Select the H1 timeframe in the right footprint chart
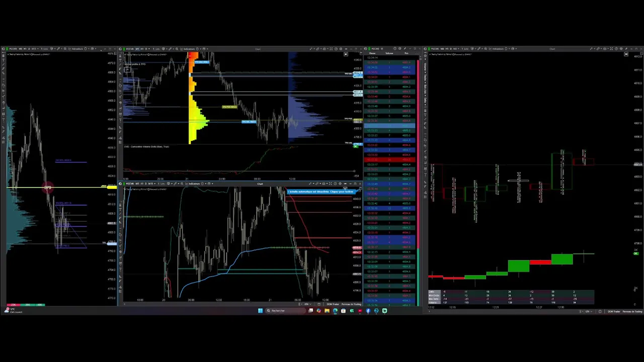 pyautogui.click(x=447, y=49)
